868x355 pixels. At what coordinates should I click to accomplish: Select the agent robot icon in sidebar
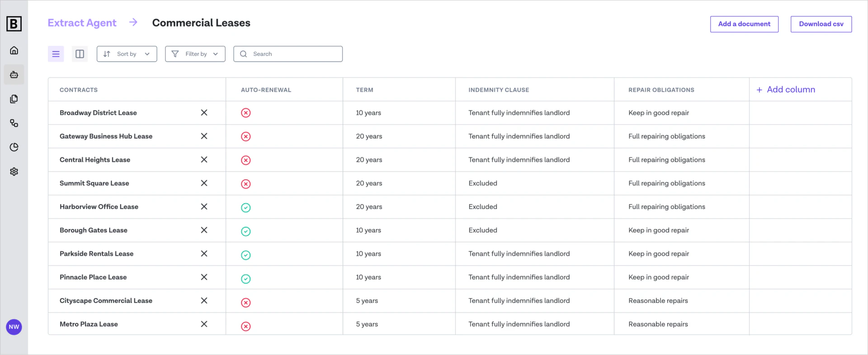point(14,75)
